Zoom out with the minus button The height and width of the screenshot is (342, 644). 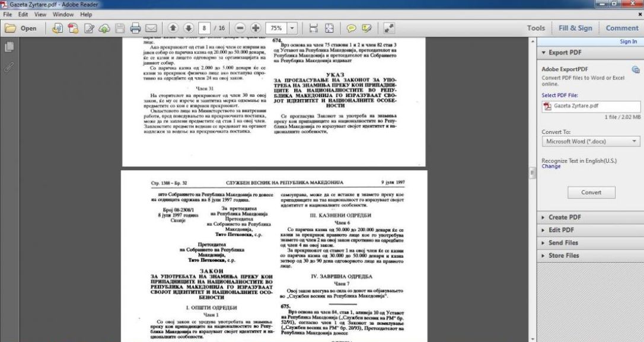[x=240, y=28]
